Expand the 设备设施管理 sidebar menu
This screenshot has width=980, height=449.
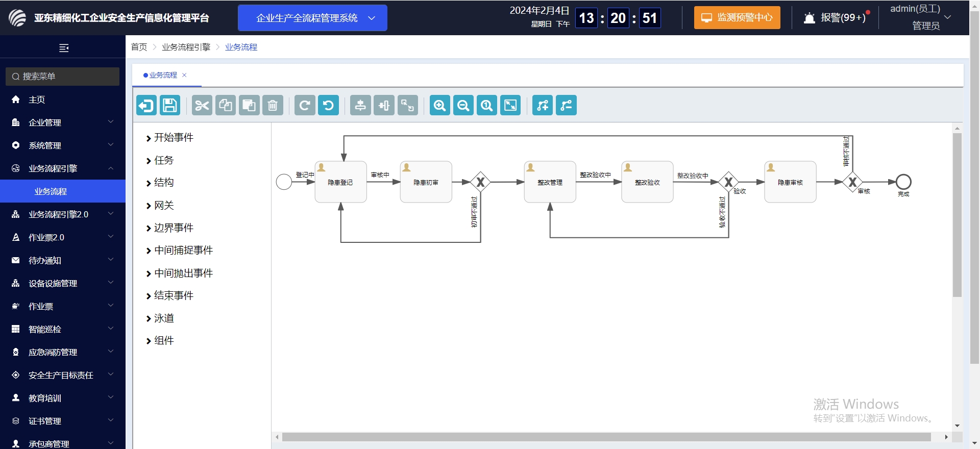(x=63, y=283)
